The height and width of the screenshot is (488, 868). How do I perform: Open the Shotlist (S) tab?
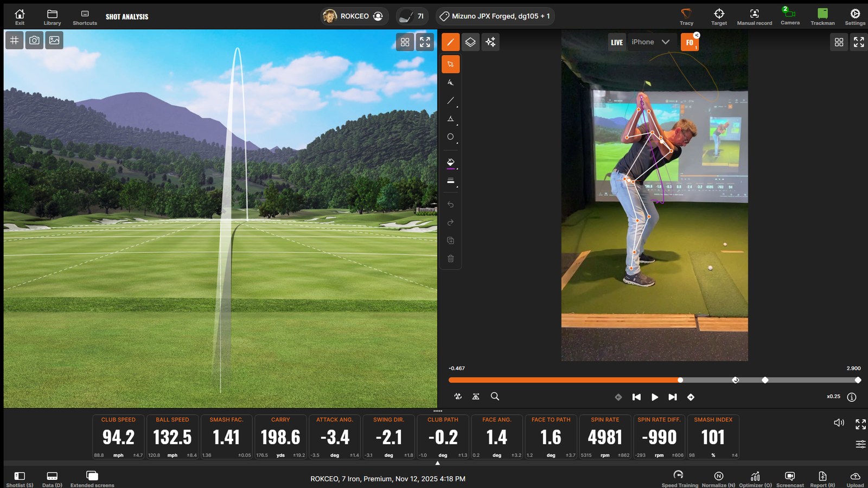20,479
